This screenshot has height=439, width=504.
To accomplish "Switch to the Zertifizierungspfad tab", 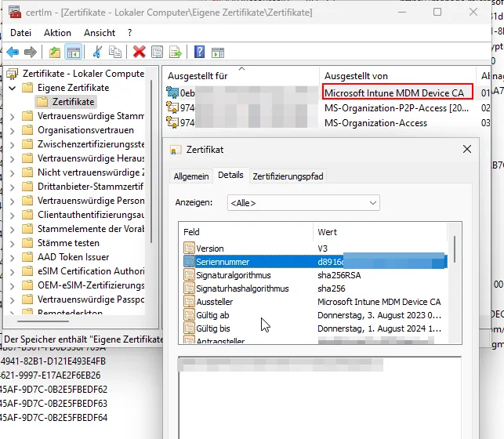I will click(288, 176).
